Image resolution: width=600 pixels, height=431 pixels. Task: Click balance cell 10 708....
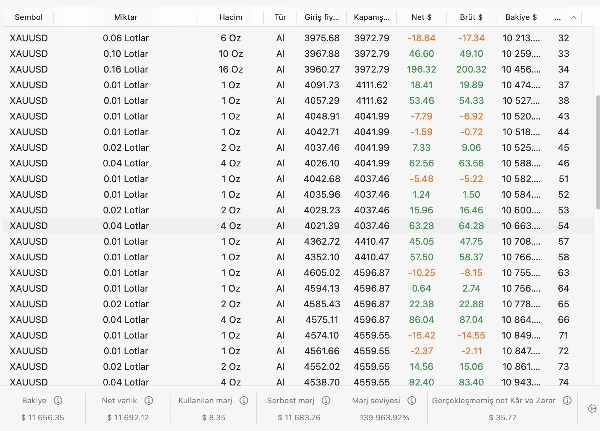pyautogui.click(x=521, y=242)
